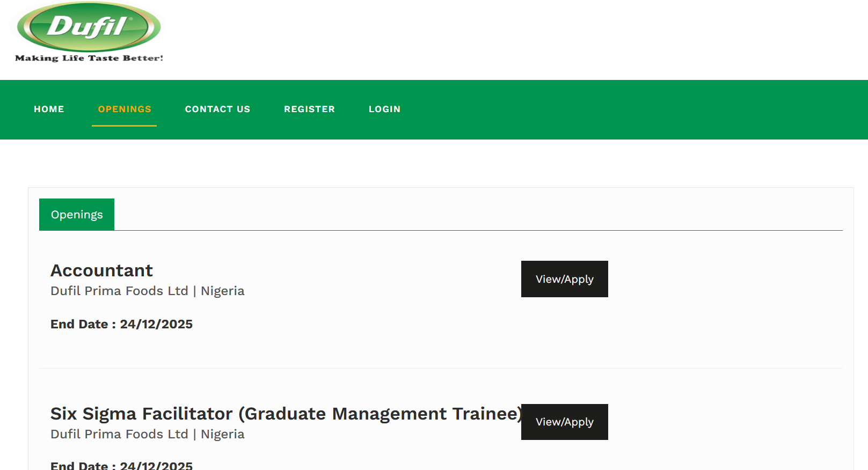This screenshot has width=868, height=470.
Task: Click View/Apply for the Accountant job
Action: [564, 278]
